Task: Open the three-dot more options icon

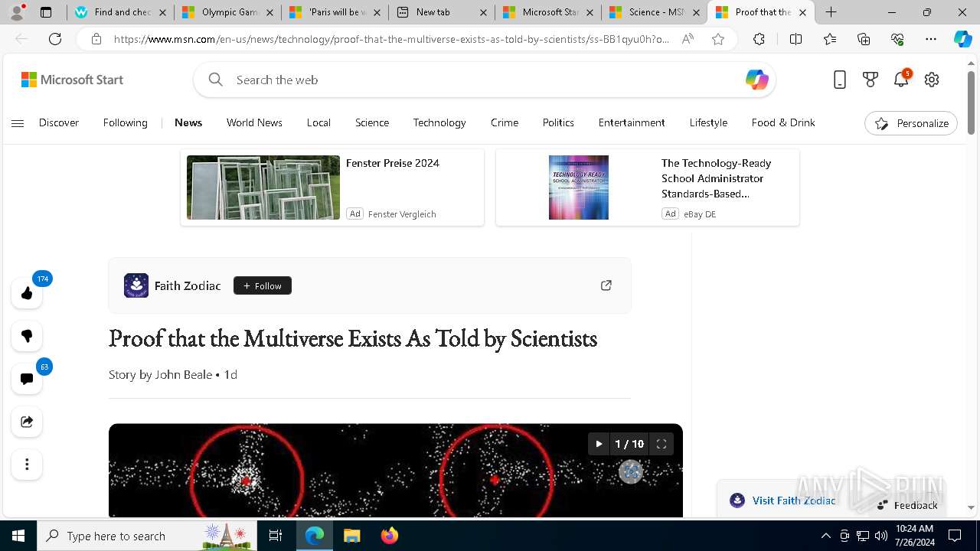Action: (x=27, y=465)
